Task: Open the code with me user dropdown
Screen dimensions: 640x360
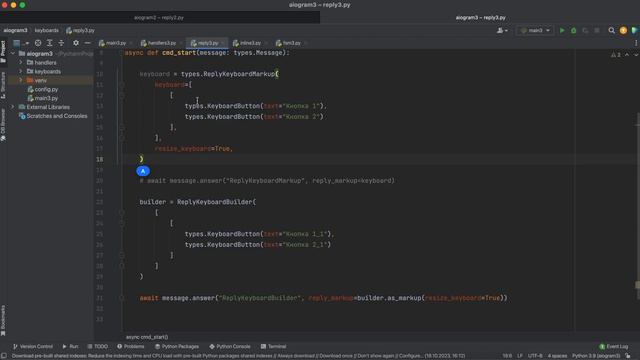Action: click(502, 30)
